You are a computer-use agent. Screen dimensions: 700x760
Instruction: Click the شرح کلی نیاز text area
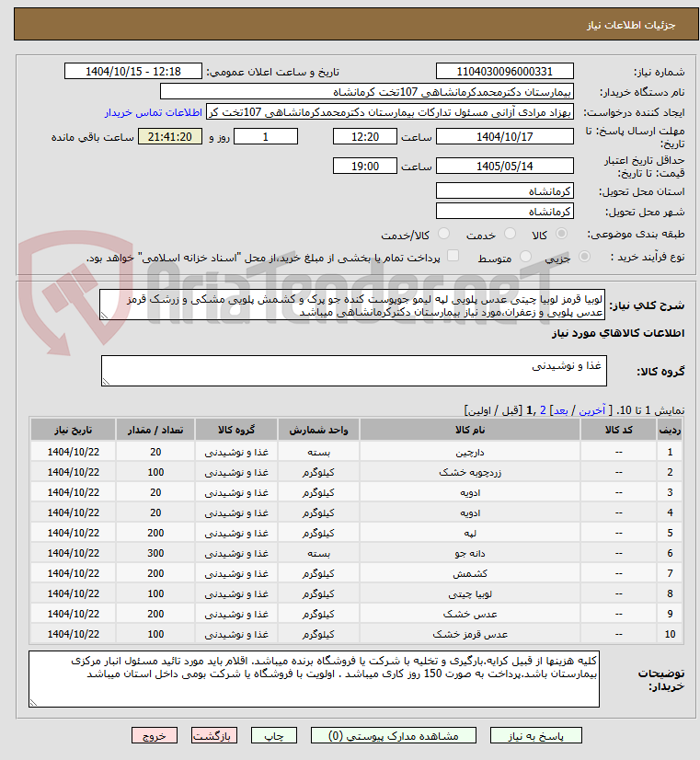point(352,305)
